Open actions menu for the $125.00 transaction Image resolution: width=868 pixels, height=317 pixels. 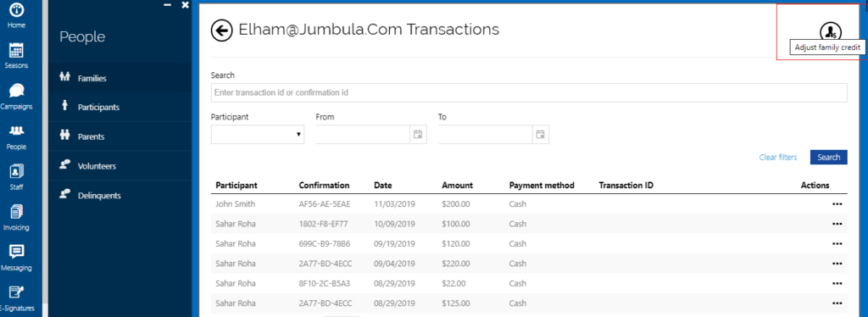[837, 303]
